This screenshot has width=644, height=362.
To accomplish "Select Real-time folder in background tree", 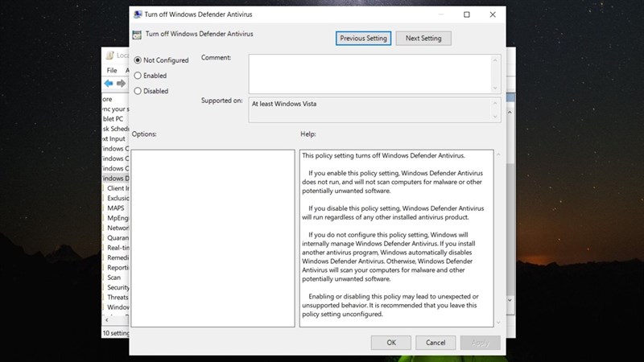I will [x=118, y=248].
